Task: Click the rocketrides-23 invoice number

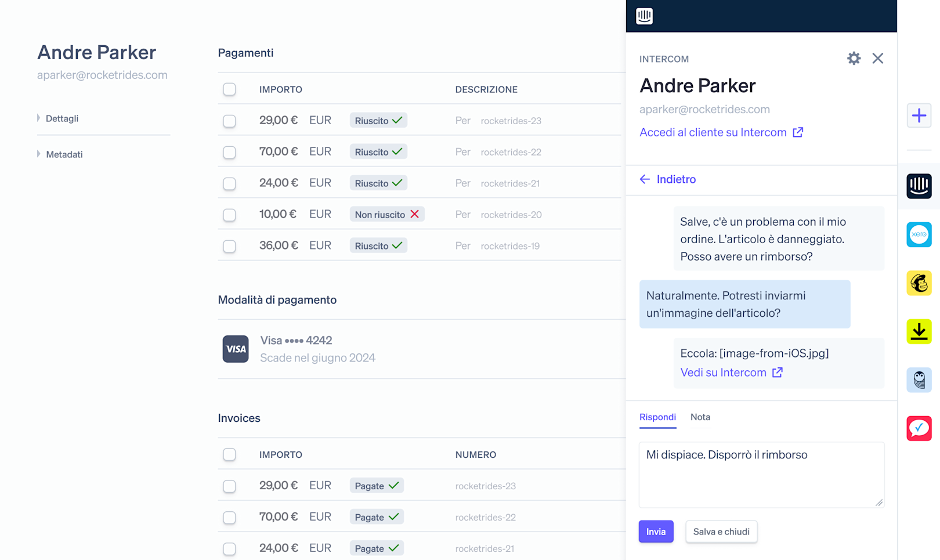Action: tap(486, 486)
